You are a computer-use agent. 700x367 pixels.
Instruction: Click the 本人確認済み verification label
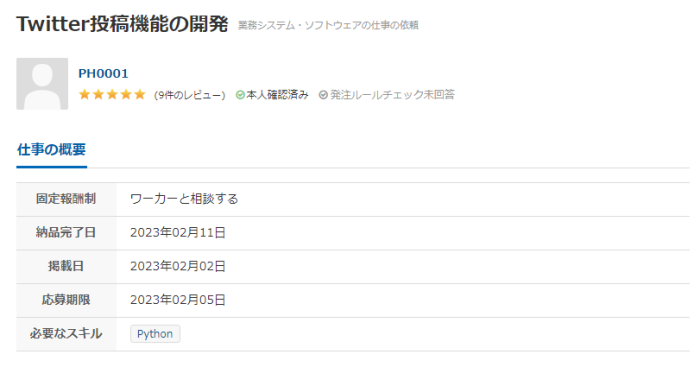tap(277, 95)
